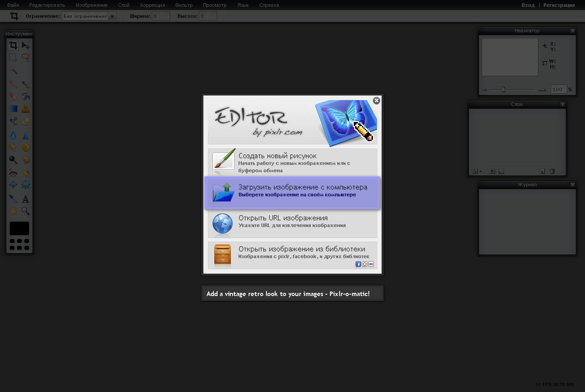The image size is (585, 392).
Task: Select the Hand pan tool
Action: [x=13, y=211]
